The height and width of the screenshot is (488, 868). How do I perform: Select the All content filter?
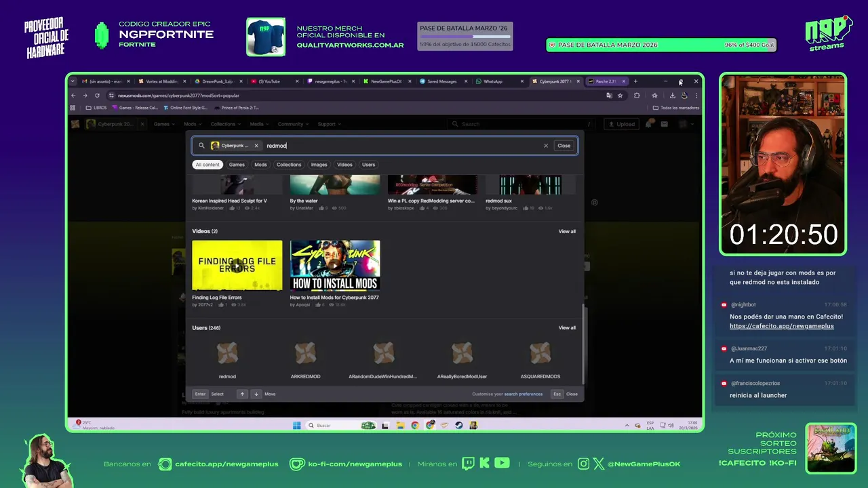(x=208, y=165)
